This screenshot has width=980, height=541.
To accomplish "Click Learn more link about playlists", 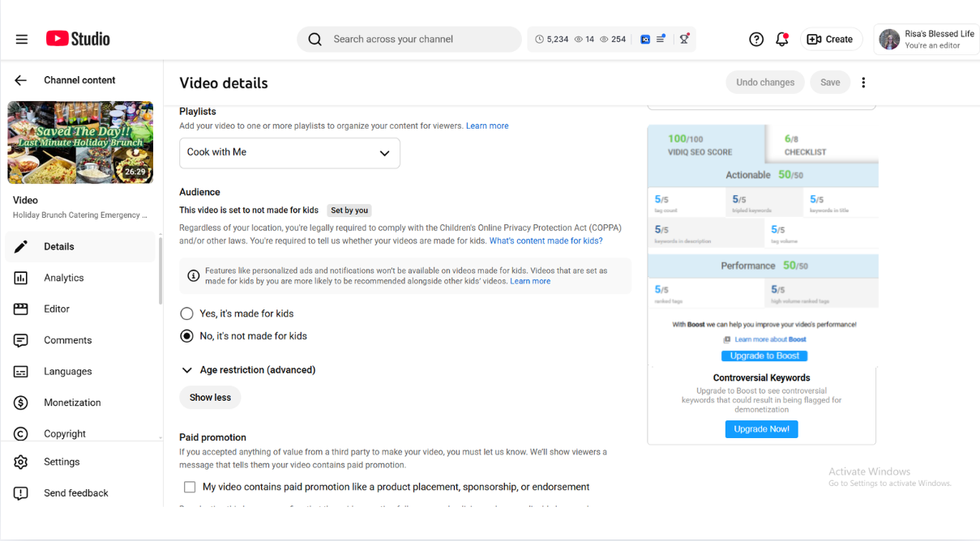I will (487, 126).
